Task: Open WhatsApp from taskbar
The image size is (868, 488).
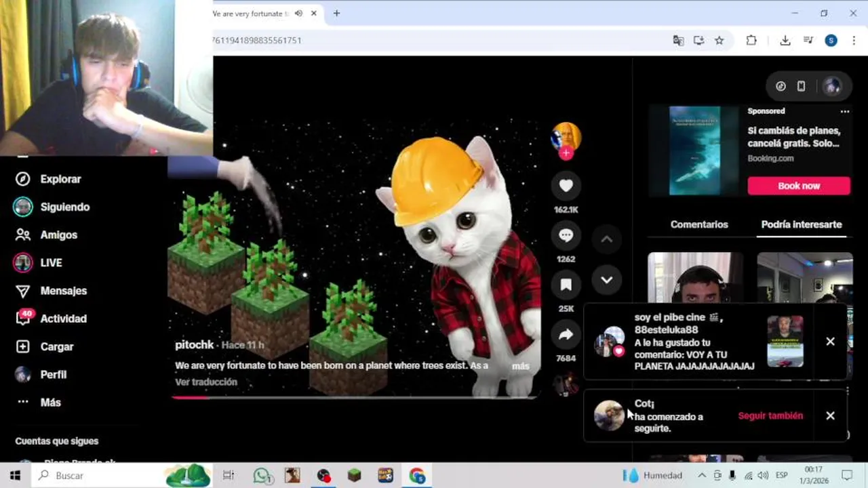Action: pos(262,475)
